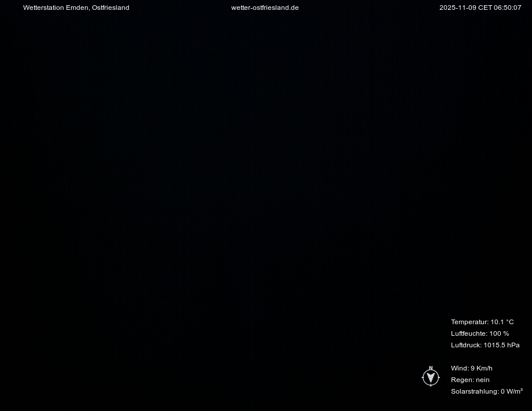Image resolution: width=532 pixels, height=411 pixels.
Task: Click the downward wind arrow inside the compass
Action: click(x=431, y=377)
